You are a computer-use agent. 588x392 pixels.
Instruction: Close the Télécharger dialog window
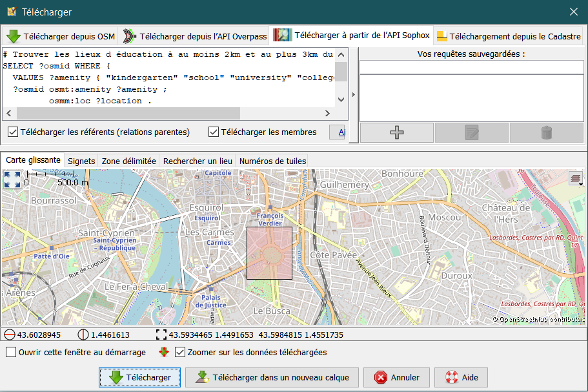point(574,12)
